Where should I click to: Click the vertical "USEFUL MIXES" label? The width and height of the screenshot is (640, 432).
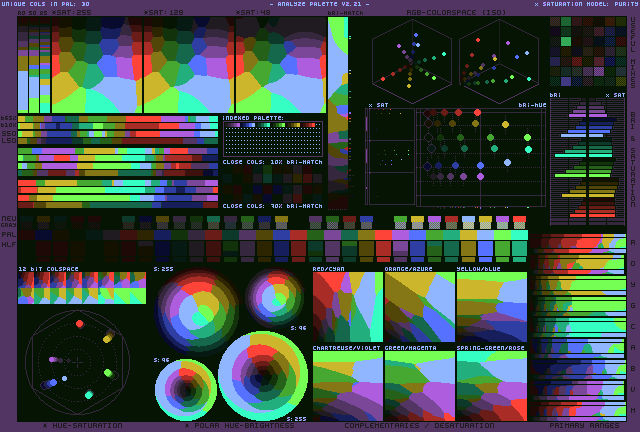pos(633,53)
